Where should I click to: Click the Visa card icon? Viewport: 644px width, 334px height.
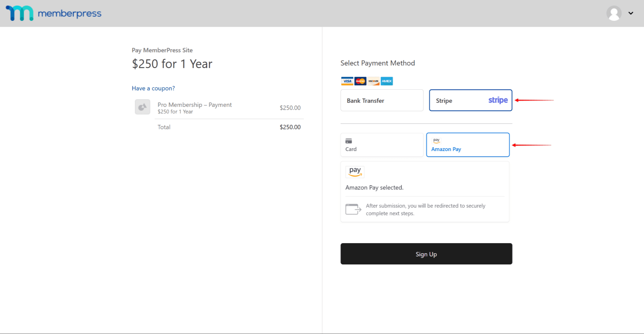point(347,81)
